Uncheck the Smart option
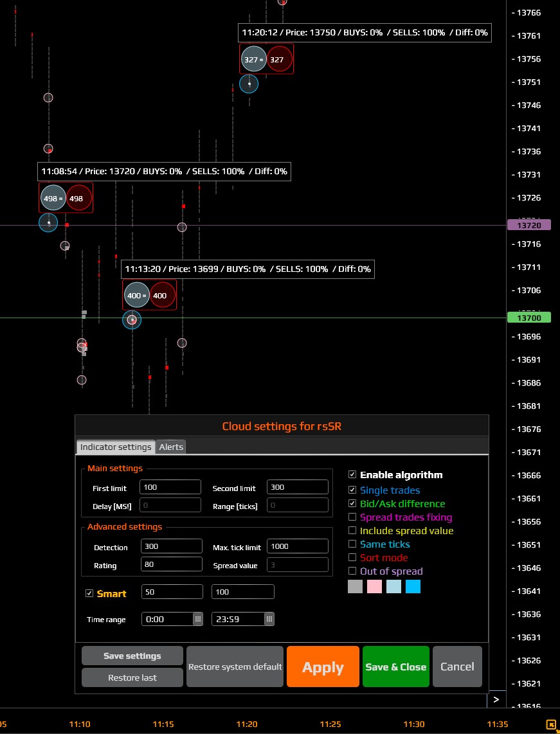Viewport: 560px width, 734px height. [x=89, y=593]
